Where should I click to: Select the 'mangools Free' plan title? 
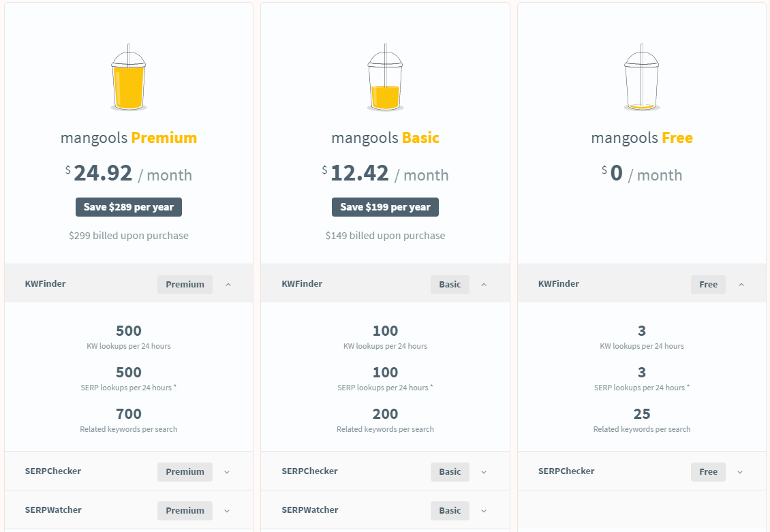coord(642,138)
